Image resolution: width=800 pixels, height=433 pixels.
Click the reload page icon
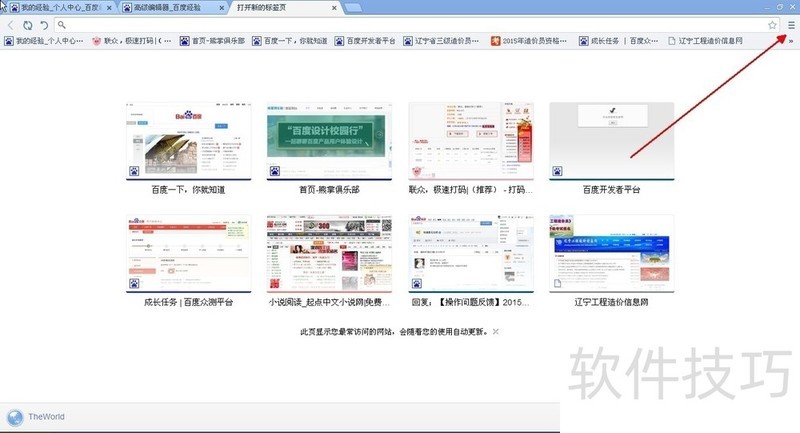pyautogui.click(x=27, y=24)
